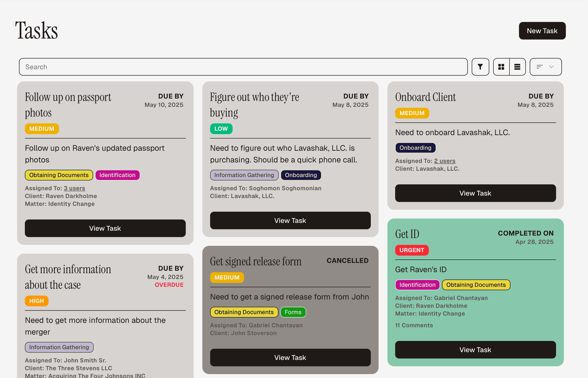Click the May 4, 2025 due date

click(x=165, y=277)
